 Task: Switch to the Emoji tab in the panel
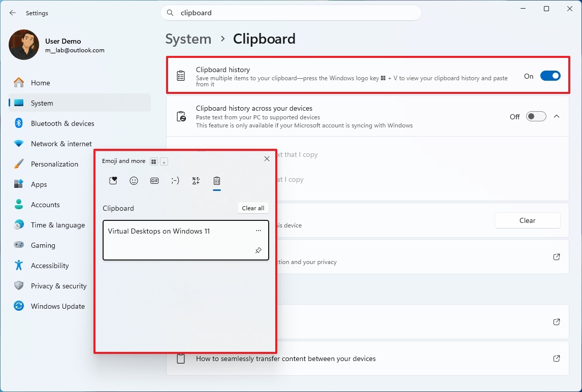click(134, 180)
